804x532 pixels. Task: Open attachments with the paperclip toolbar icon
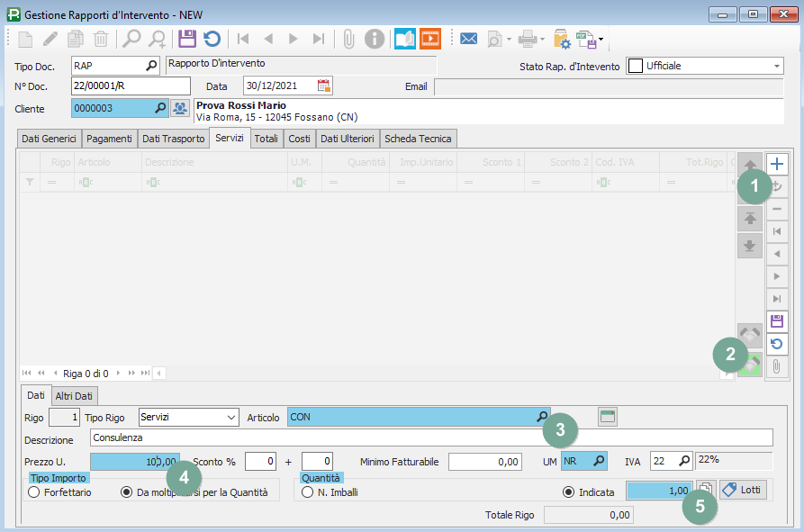pos(349,39)
